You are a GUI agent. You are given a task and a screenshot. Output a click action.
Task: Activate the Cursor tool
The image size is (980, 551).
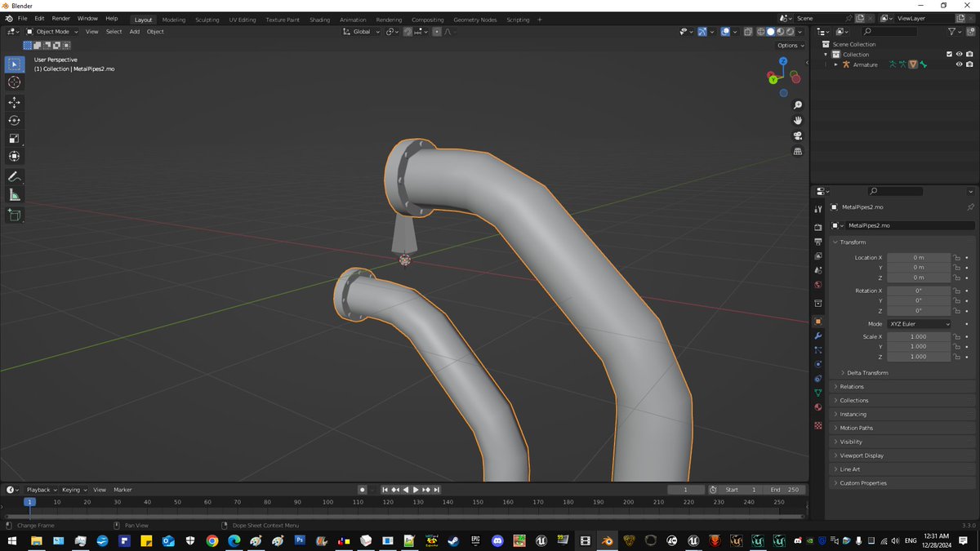(x=14, y=82)
